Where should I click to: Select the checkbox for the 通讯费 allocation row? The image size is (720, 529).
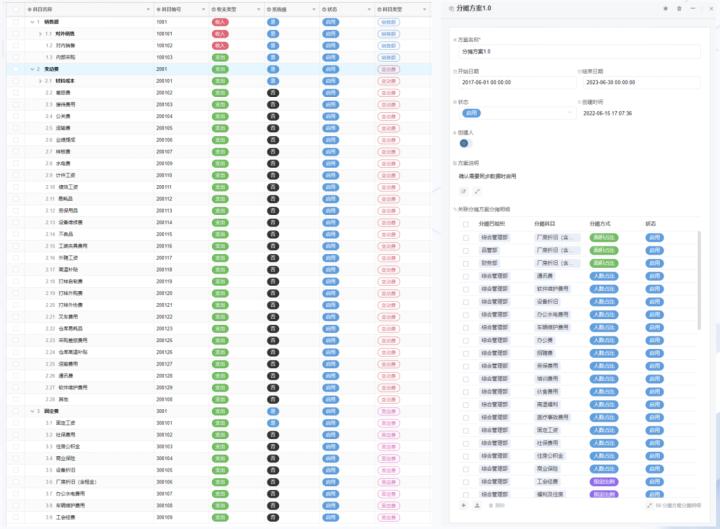point(465,276)
